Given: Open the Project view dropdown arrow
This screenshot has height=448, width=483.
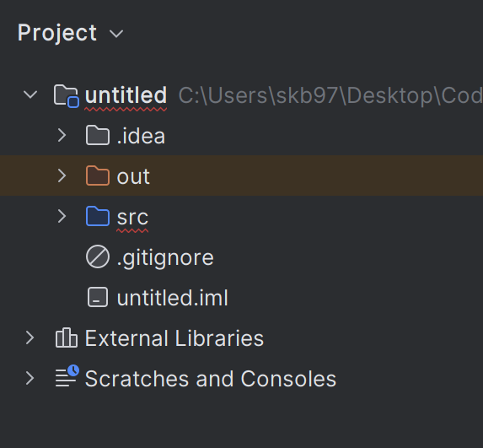Looking at the screenshot, I should pos(116,34).
